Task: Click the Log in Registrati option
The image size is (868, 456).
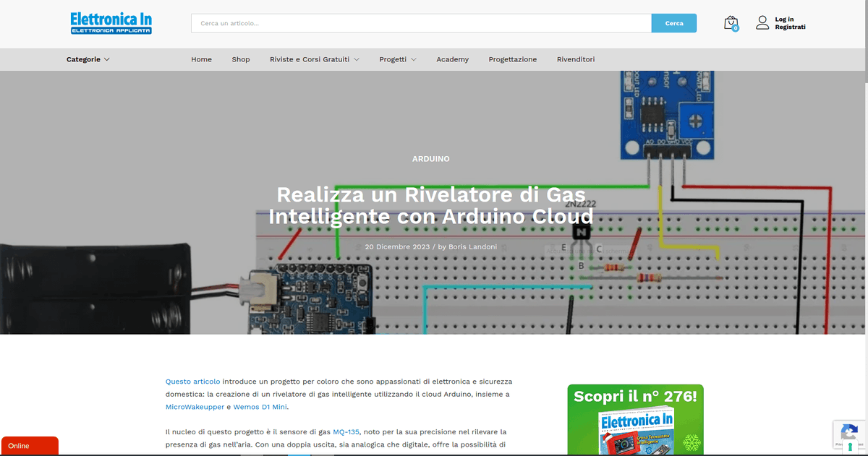Action: pos(786,22)
